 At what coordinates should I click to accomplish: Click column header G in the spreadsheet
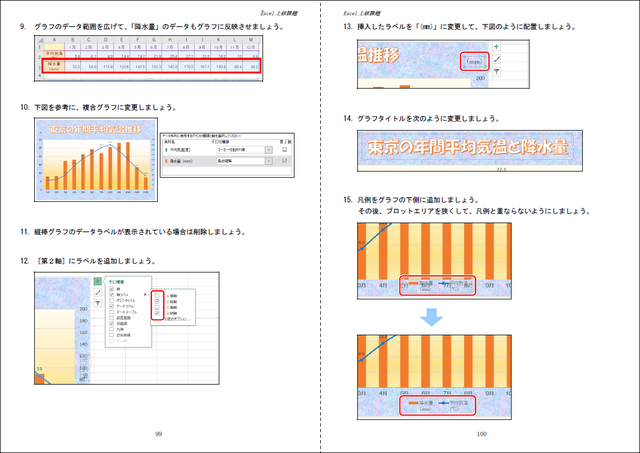153,40
